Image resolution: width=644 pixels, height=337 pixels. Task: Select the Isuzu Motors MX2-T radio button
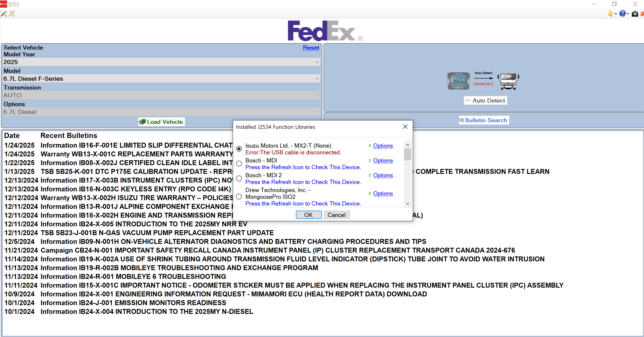(239, 149)
